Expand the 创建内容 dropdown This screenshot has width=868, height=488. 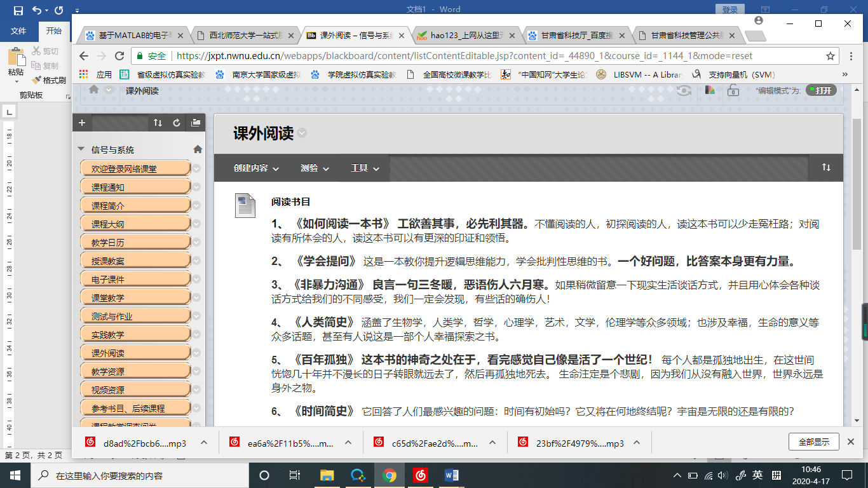point(256,168)
